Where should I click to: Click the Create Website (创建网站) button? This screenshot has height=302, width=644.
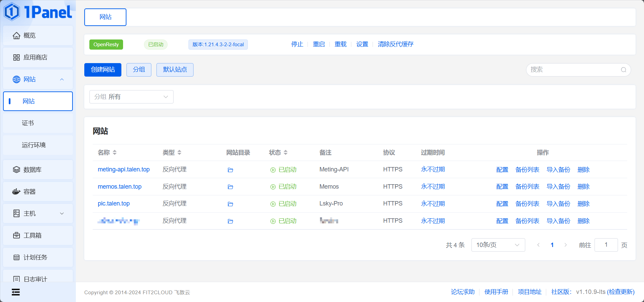coord(103,70)
